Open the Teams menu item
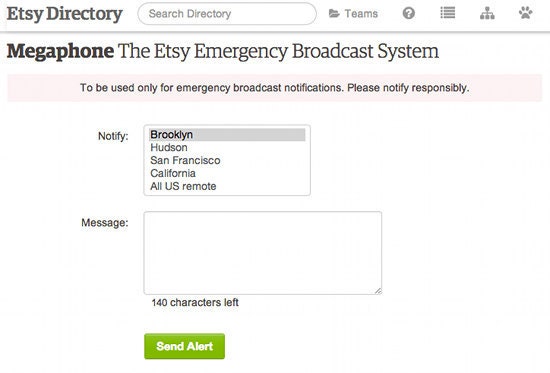 353,14
